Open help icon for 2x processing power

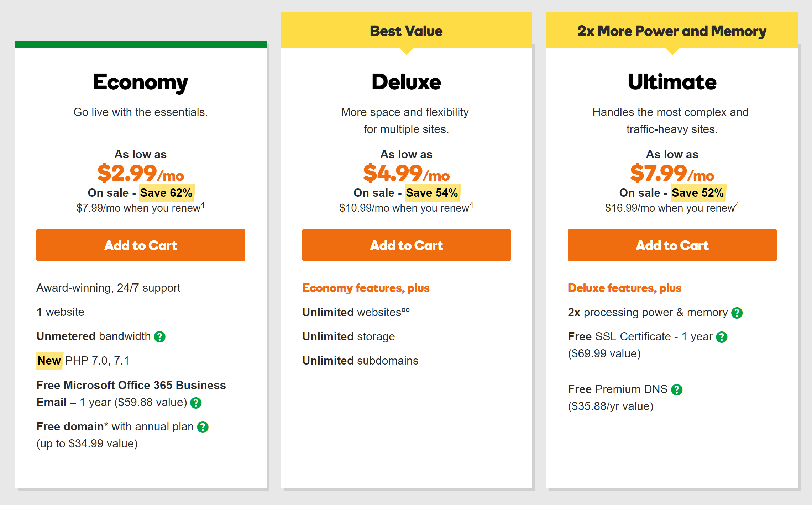(x=737, y=313)
